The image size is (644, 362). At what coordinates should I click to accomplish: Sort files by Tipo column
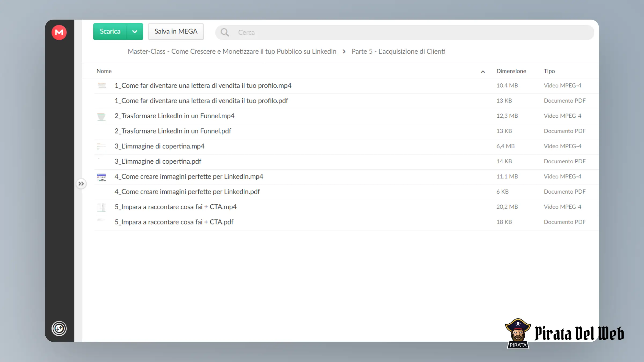point(549,71)
